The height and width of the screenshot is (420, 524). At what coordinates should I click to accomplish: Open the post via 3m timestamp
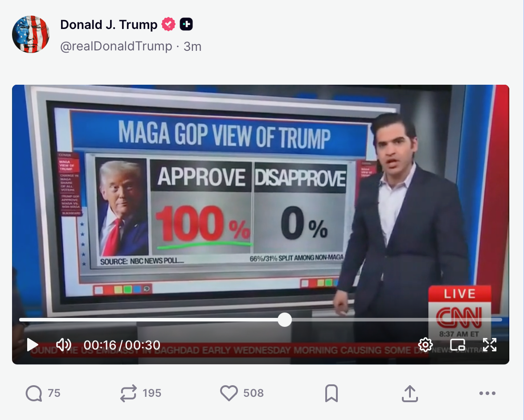tap(192, 46)
